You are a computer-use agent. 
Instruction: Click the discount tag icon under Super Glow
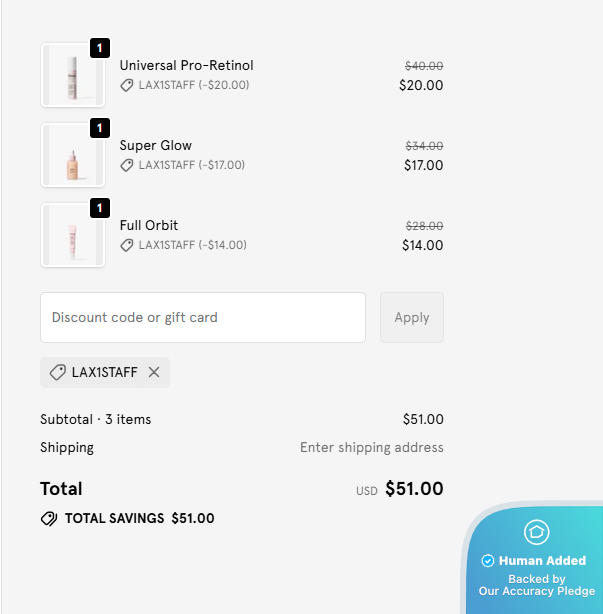[127, 165]
